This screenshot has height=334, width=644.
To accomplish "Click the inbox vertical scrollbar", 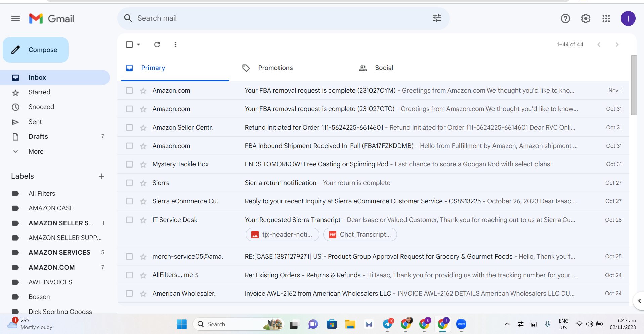I will [634, 85].
